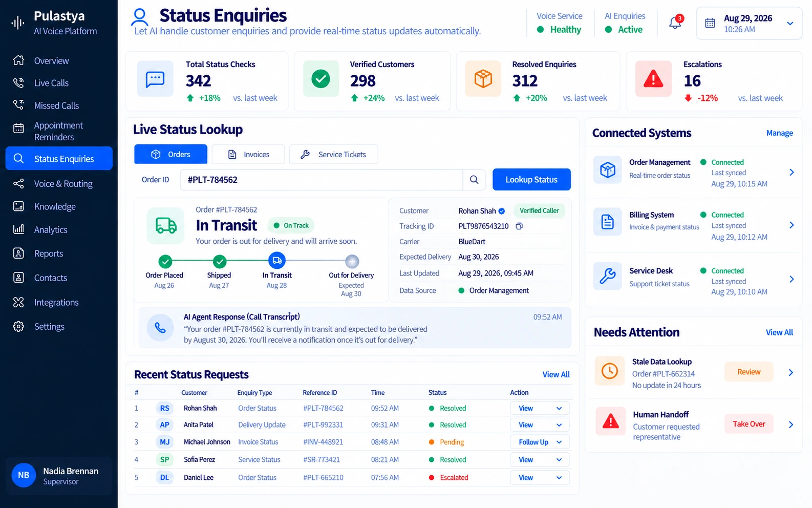
Task: Click the Out for Delivery progress step
Action: click(352, 262)
